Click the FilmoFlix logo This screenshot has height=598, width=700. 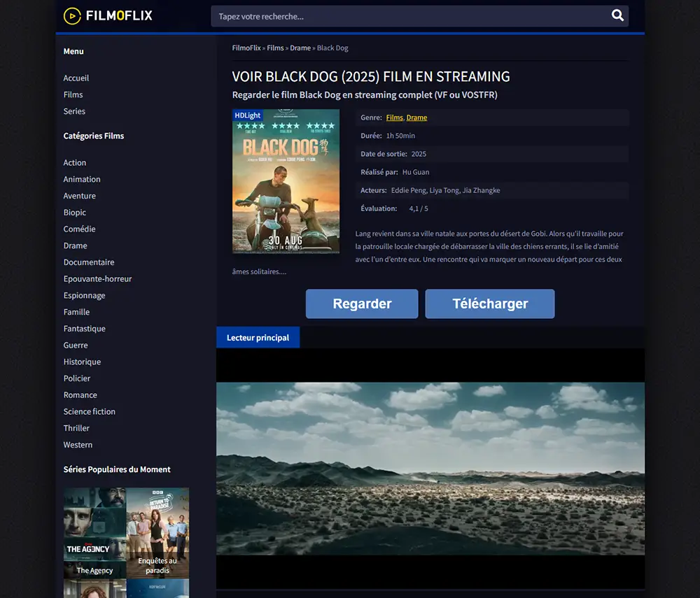click(108, 16)
